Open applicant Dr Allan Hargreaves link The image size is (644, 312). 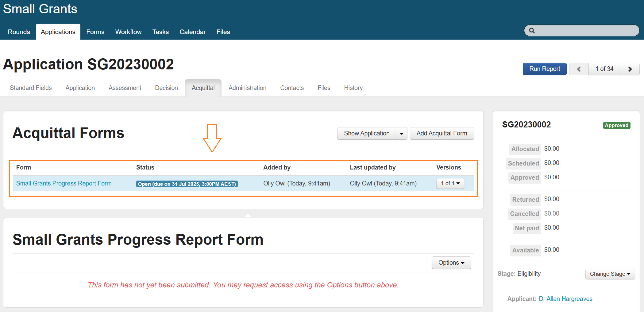click(565, 299)
